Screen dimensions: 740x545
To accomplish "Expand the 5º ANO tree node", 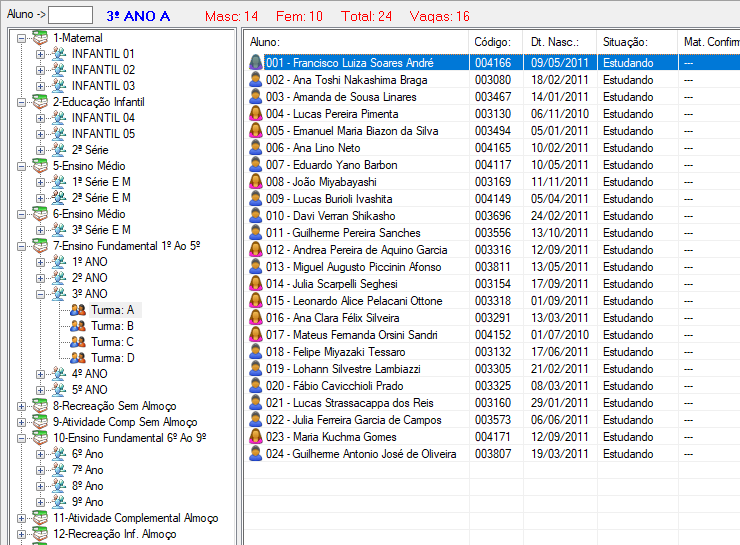I will tap(41, 390).
